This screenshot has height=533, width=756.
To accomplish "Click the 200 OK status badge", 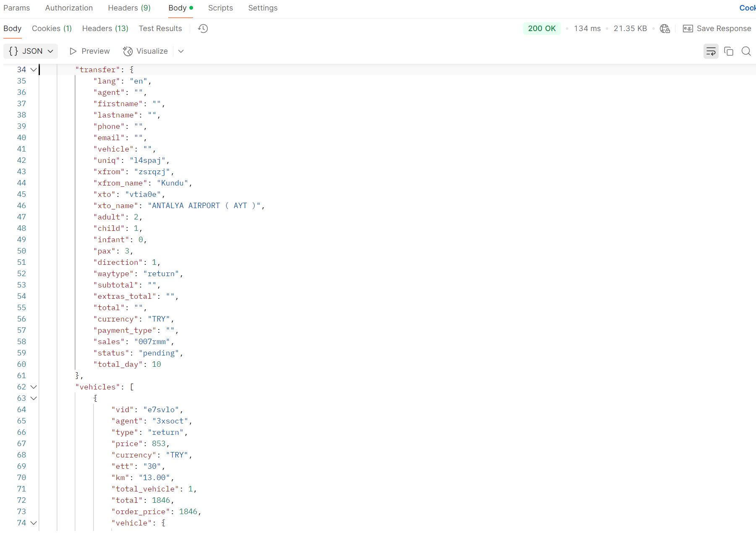I will (x=541, y=29).
